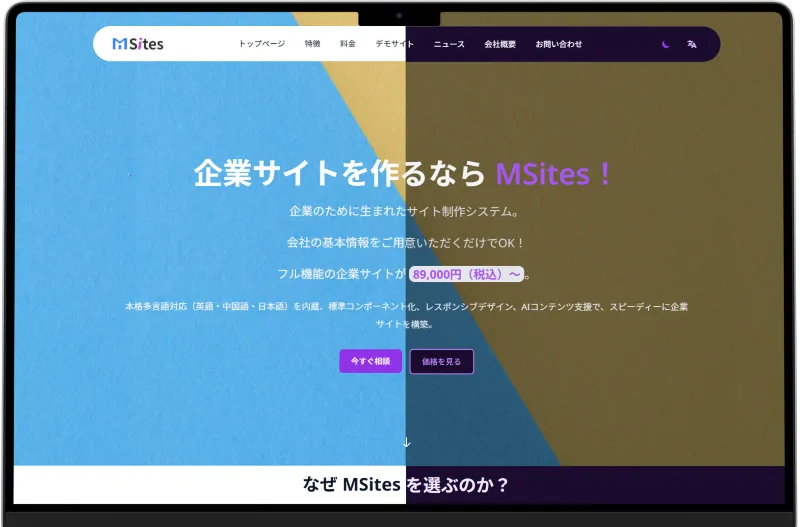Click the MSites logo in navbar
The image size is (800, 527).
pos(138,44)
